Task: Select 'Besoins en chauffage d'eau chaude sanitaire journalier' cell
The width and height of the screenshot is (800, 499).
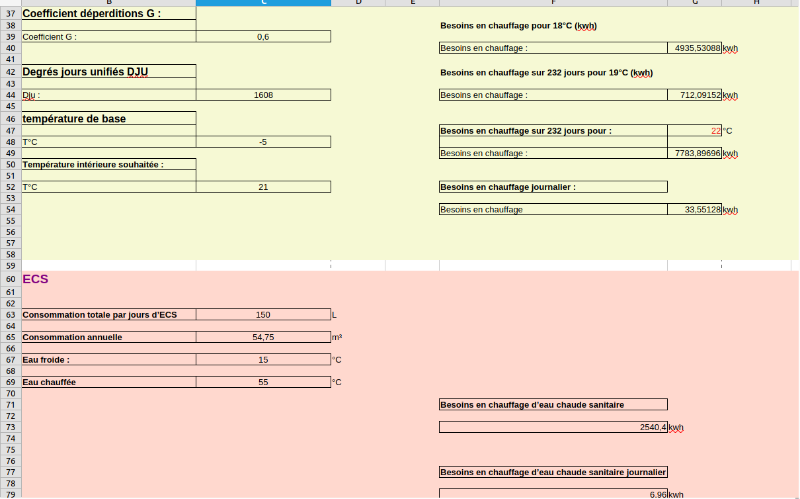Action: coord(553,472)
